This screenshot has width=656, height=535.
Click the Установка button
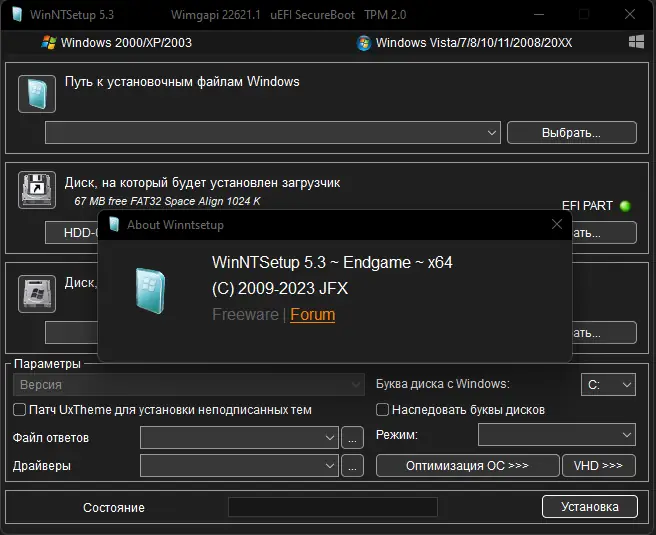pos(590,507)
